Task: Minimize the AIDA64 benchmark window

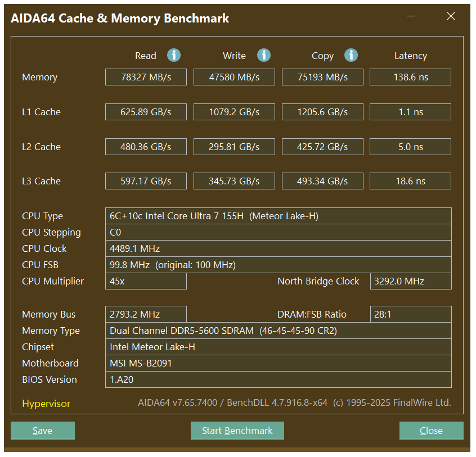Action: tap(411, 16)
